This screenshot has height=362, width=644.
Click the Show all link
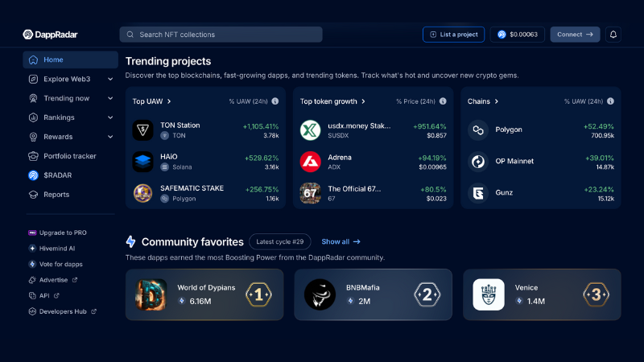click(x=341, y=242)
